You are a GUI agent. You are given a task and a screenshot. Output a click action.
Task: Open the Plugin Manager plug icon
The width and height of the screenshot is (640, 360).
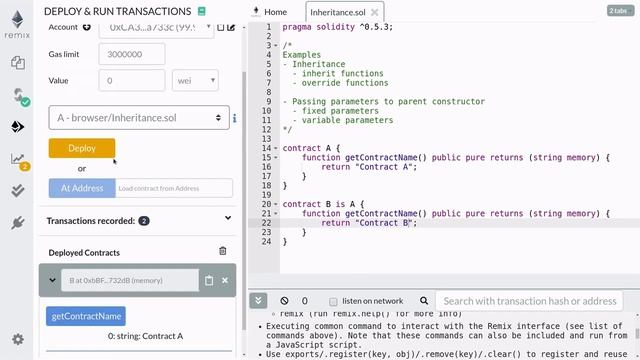pos(18,222)
